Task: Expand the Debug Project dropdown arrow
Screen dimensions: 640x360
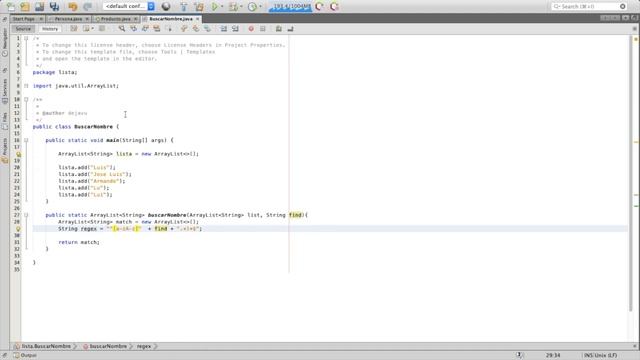Action: point(241,7)
